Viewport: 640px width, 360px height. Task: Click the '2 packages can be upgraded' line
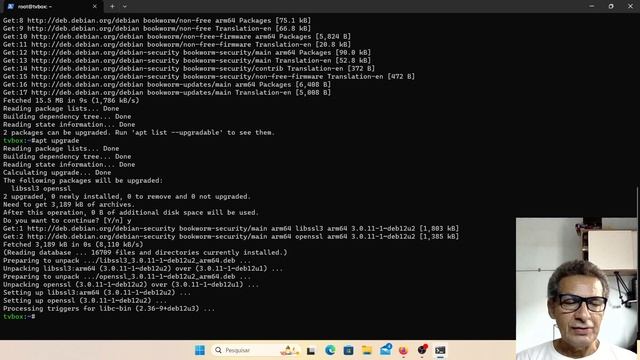click(x=139, y=132)
